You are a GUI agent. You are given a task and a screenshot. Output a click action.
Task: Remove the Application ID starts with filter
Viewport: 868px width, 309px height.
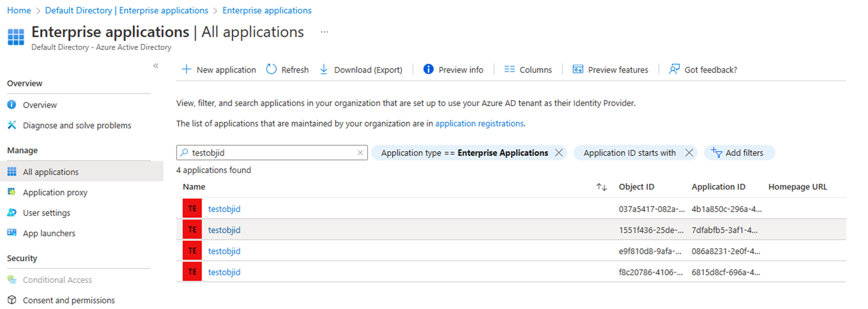tap(689, 153)
